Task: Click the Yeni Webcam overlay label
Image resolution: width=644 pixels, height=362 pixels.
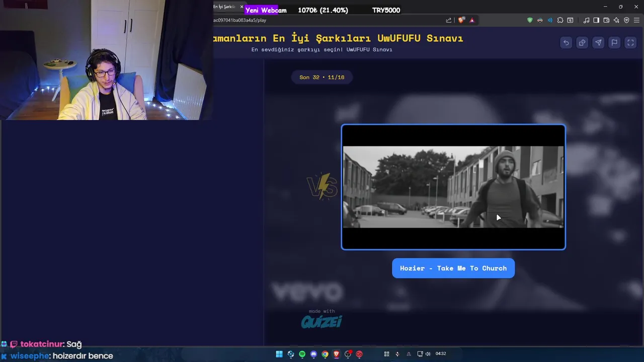Action: [266, 10]
